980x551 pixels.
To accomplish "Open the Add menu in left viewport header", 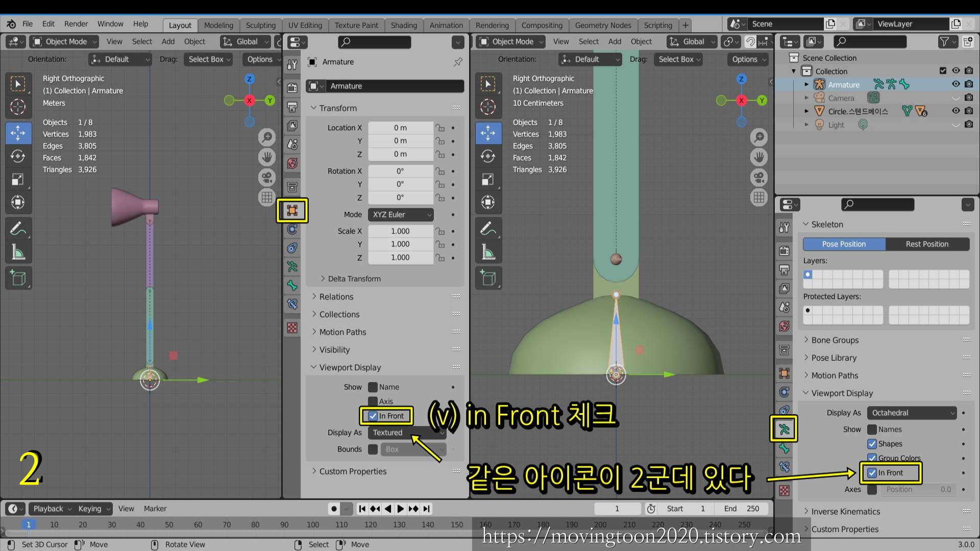I will tap(168, 42).
